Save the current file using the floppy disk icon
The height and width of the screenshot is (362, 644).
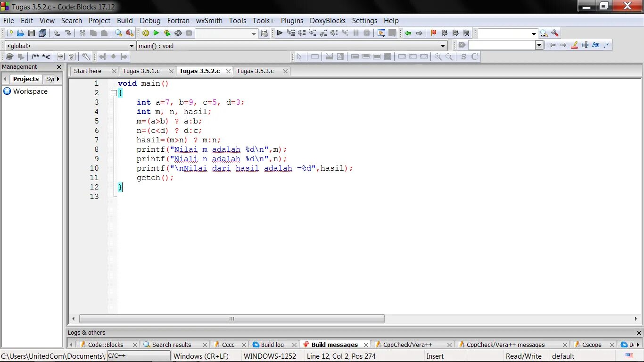tap(32, 33)
